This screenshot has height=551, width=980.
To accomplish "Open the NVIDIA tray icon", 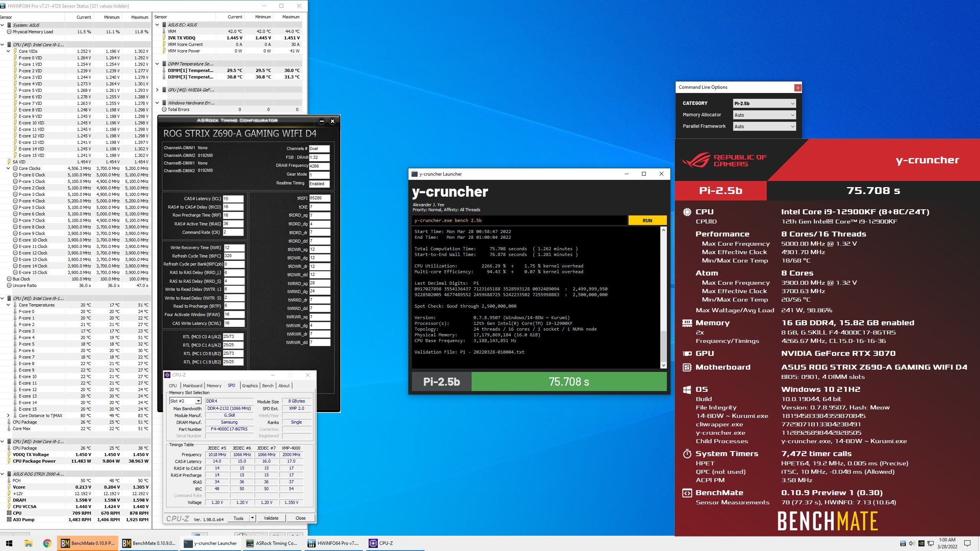I will [x=921, y=543].
